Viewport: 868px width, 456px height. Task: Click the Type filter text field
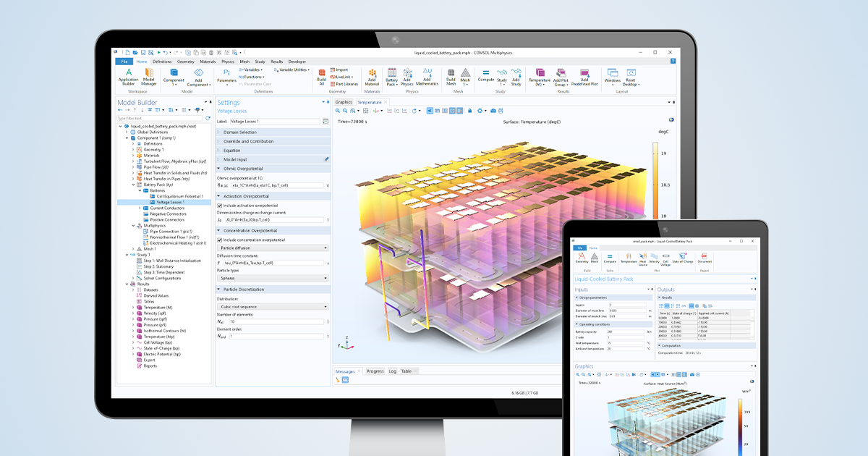160,118
